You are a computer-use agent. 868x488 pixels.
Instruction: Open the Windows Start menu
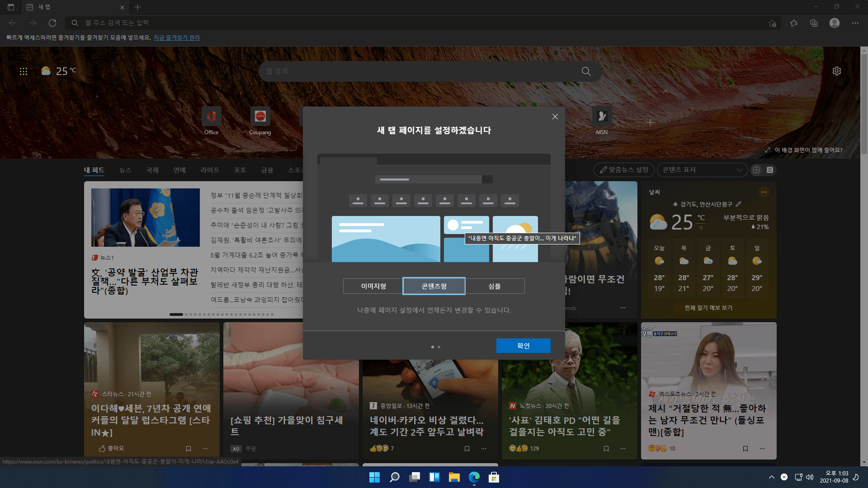coord(374,477)
